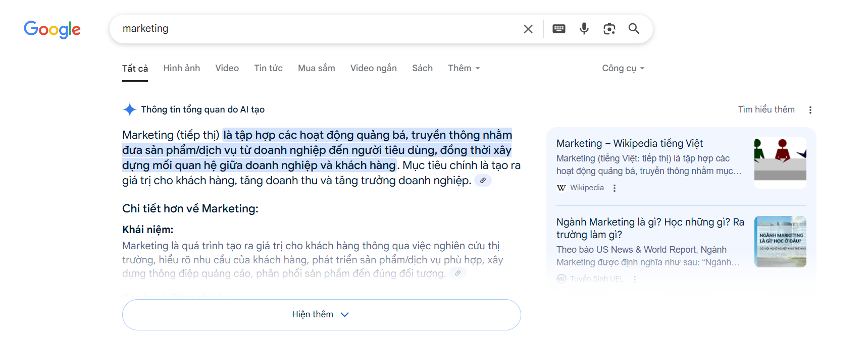This screenshot has height=340, width=868.
Task: Open the Công cụ tools dropdown
Action: click(623, 68)
